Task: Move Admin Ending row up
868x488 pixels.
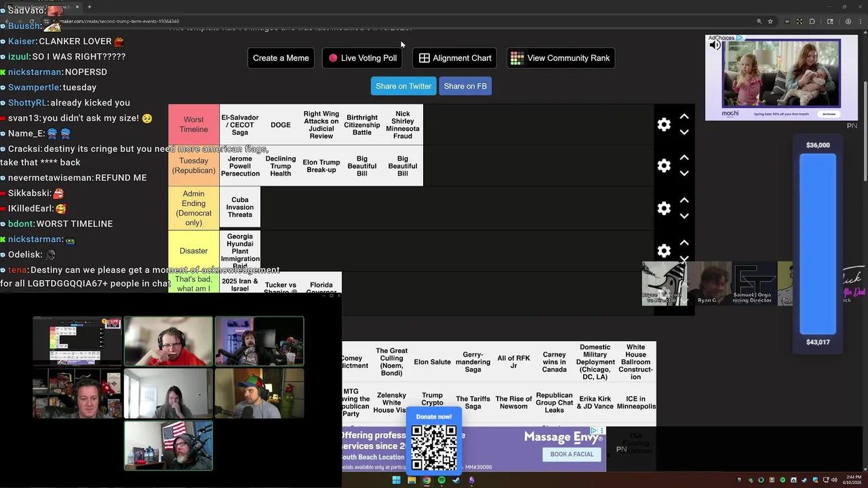Action: tap(684, 200)
